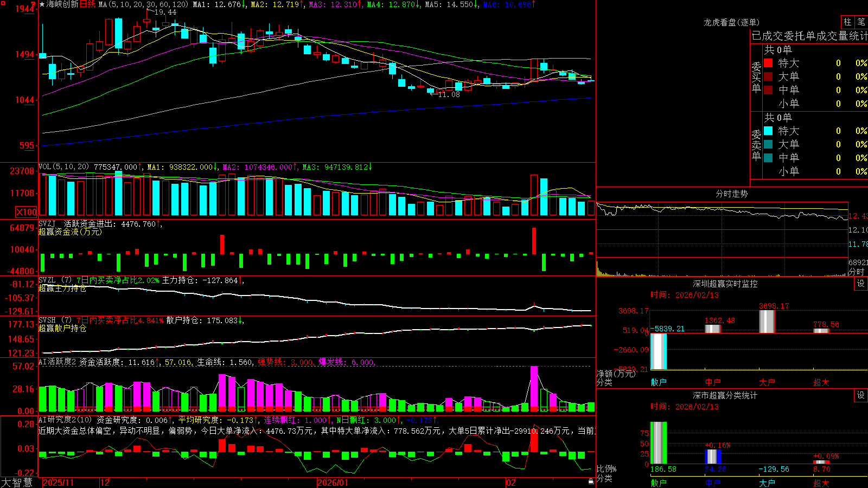Click the red 特大 buy order color swatch
The image size is (868, 488).
(768, 63)
